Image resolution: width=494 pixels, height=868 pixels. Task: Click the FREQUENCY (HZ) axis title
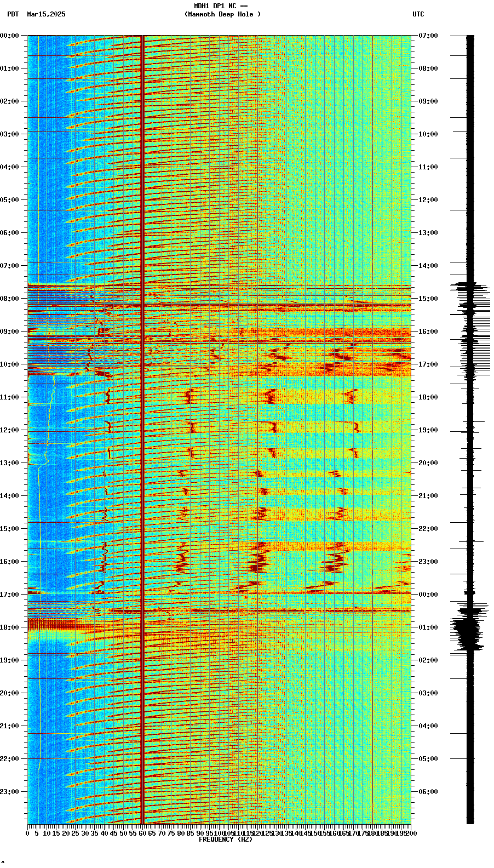(x=226, y=840)
